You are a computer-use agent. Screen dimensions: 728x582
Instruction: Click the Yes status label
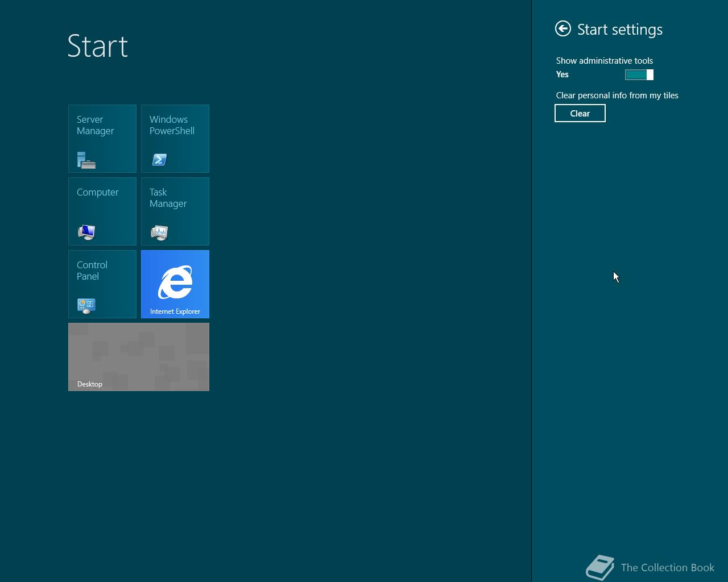tap(562, 74)
